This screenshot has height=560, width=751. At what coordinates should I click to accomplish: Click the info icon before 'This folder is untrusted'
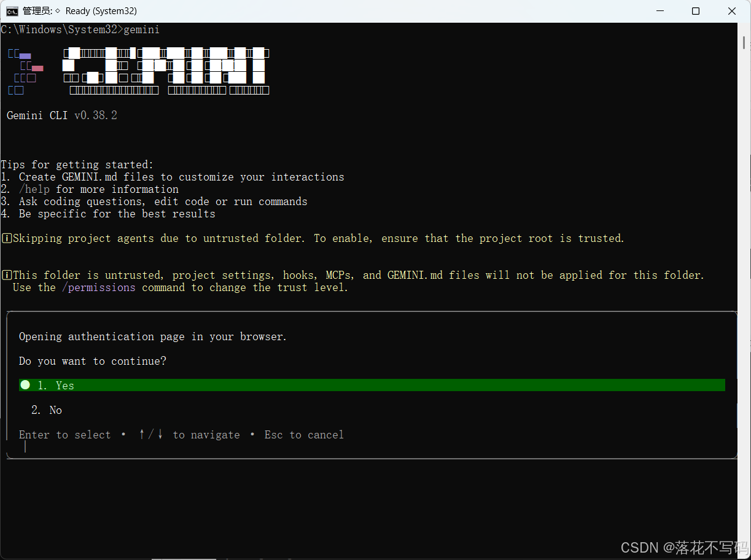(7, 275)
